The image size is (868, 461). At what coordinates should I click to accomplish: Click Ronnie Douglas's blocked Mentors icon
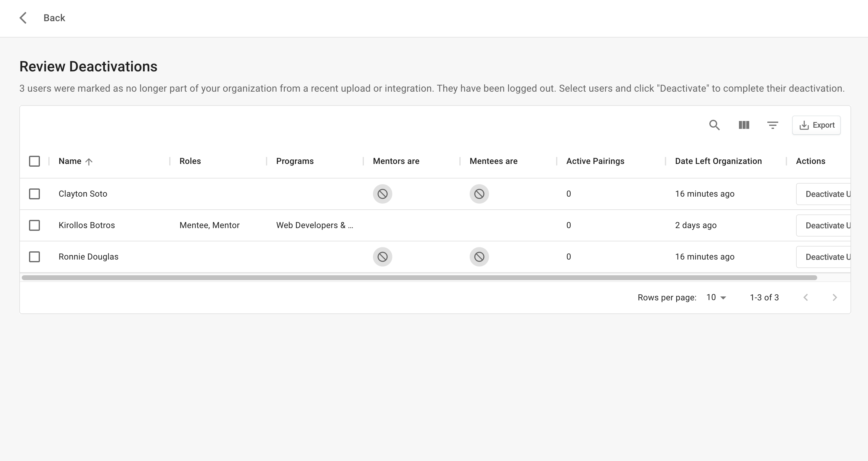coord(382,257)
